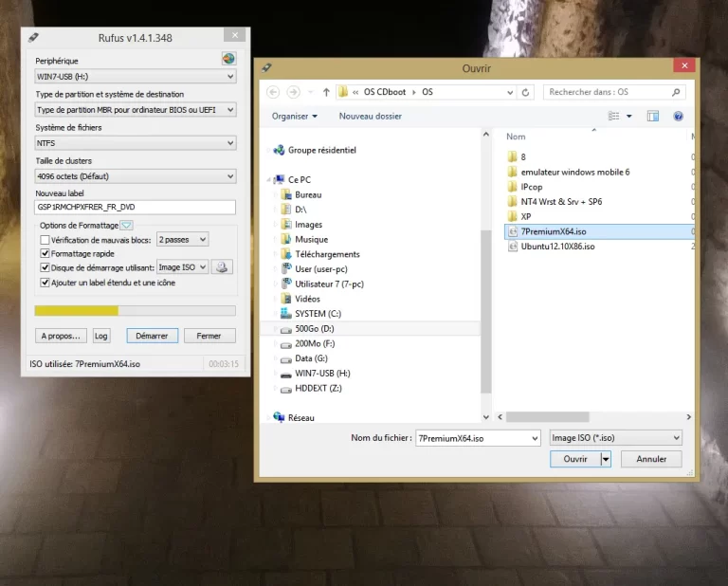Select NT4 Wrst & Srv + SP6 folder

point(561,202)
